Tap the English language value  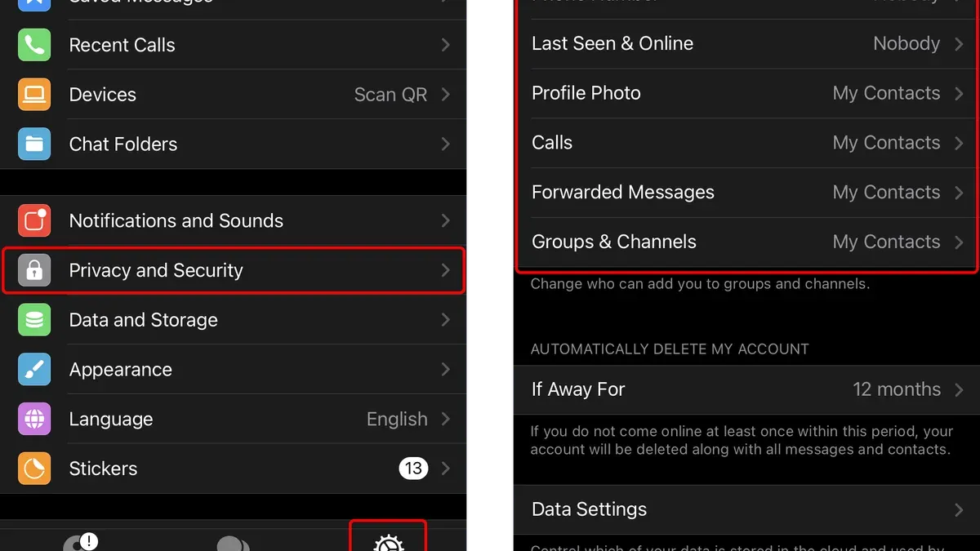(x=397, y=420)
